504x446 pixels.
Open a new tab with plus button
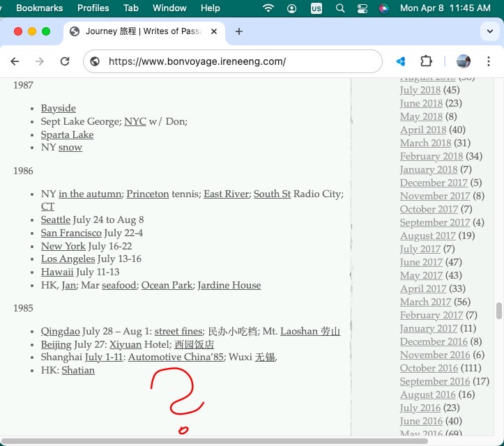coord(239,31)
